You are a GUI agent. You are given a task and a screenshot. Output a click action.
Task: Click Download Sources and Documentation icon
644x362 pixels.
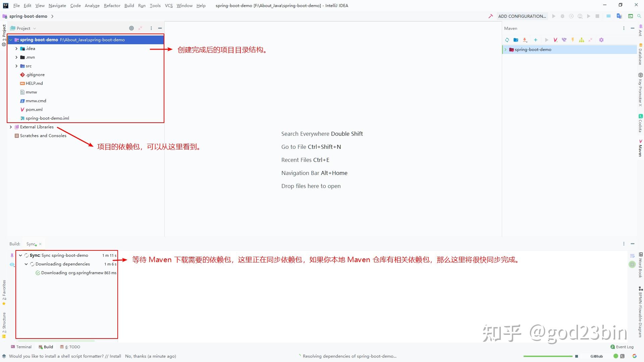(x=525, y=40)
